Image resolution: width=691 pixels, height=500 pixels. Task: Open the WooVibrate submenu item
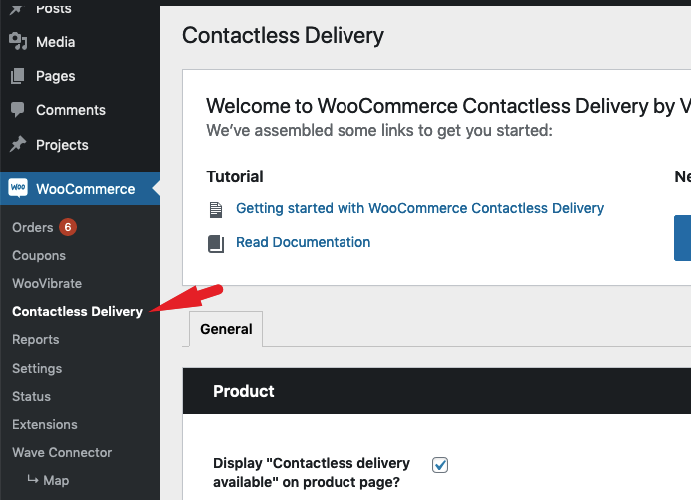point(47,283)
